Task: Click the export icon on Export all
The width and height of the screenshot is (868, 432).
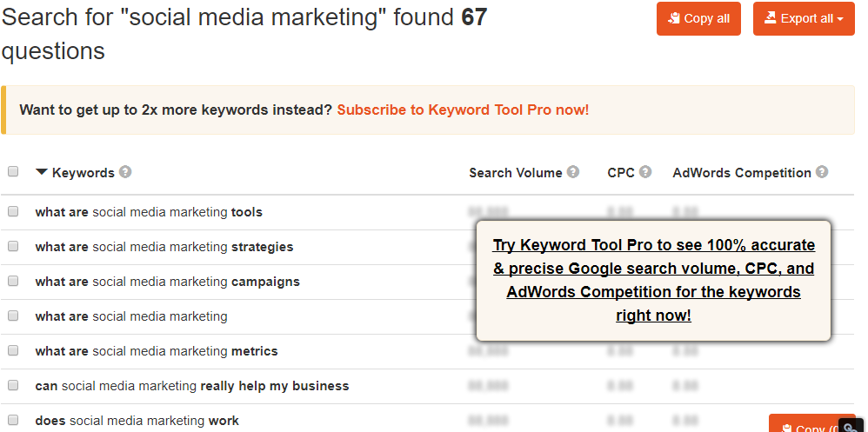Action: (x=770, y=18)
